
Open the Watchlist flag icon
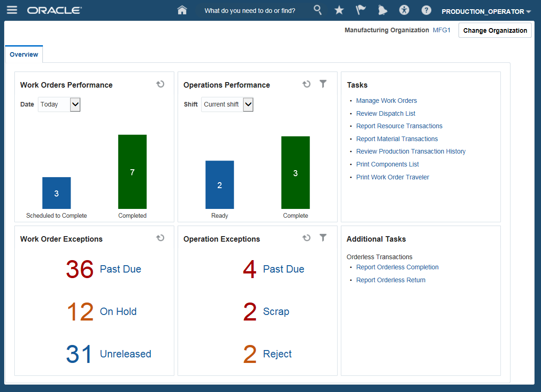(361, 10)
